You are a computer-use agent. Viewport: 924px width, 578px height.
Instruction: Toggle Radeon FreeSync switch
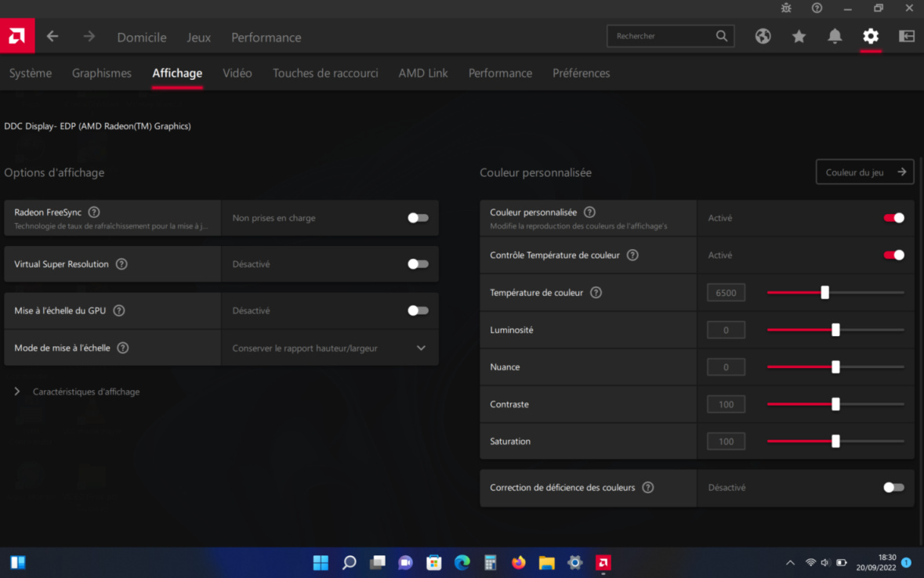tap(418, 218)
